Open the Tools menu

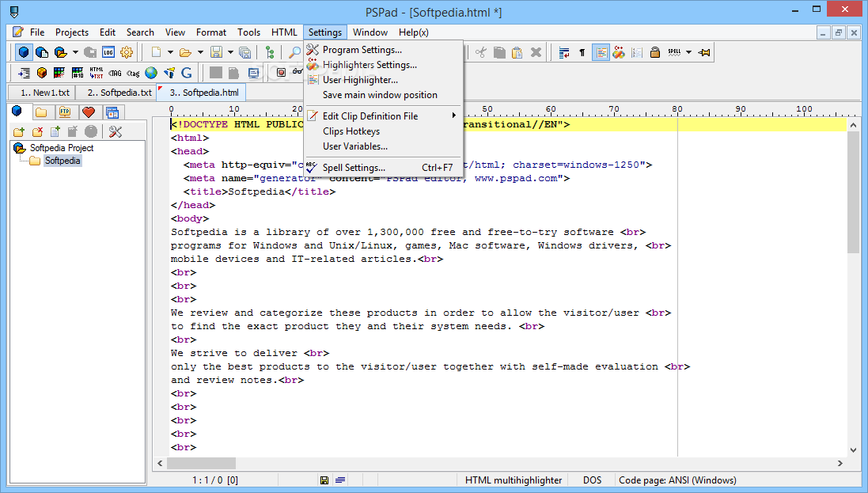click(x=248, y=32)
